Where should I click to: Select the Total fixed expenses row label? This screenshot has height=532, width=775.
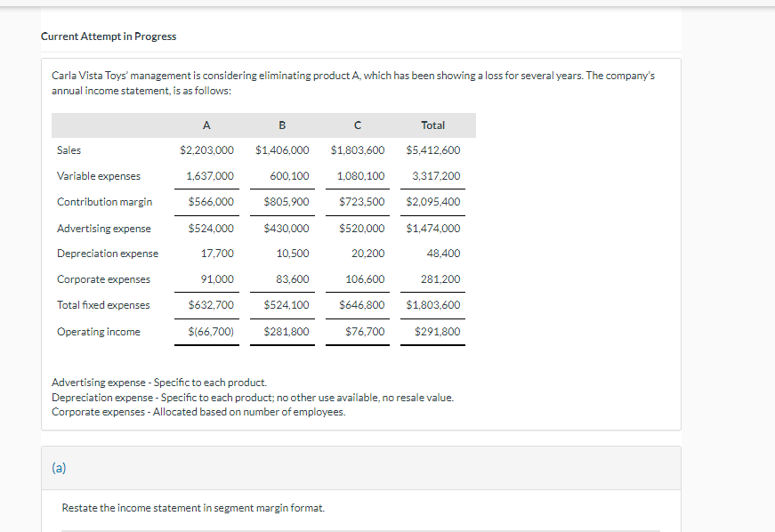pyautogui.click(x=103, y=305)
